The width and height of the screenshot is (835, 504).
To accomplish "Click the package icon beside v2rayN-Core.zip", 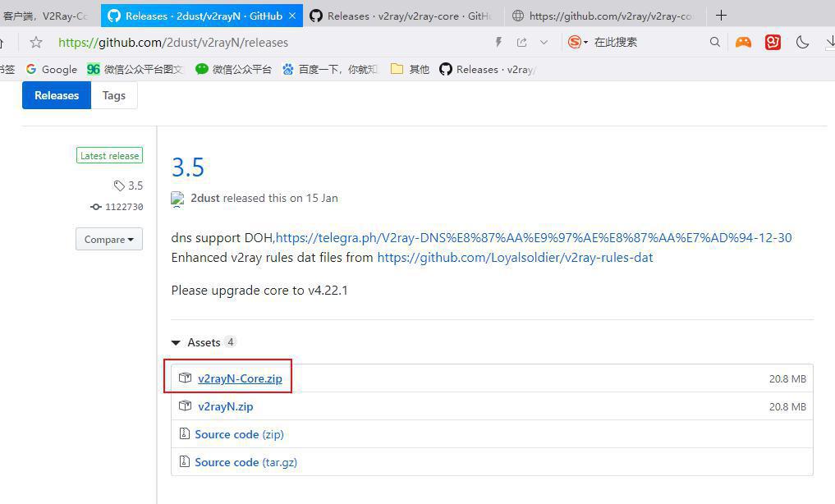I will coord(185,378).
